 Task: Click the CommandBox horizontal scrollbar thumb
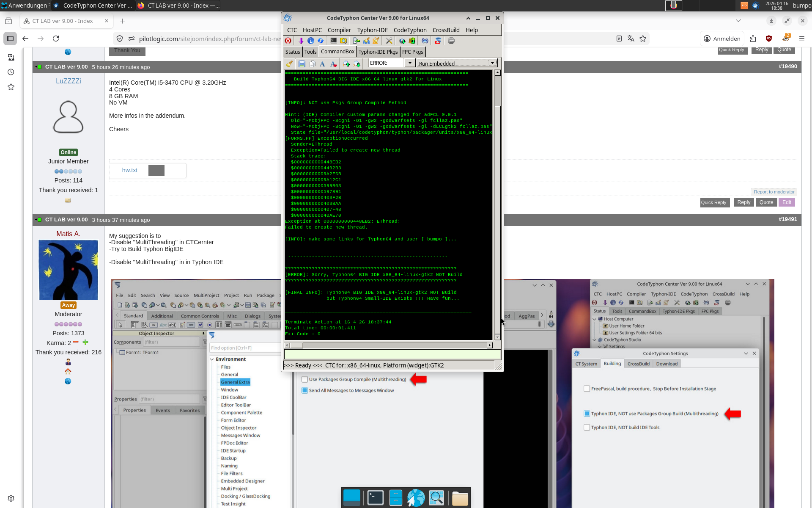click(296, 345)
